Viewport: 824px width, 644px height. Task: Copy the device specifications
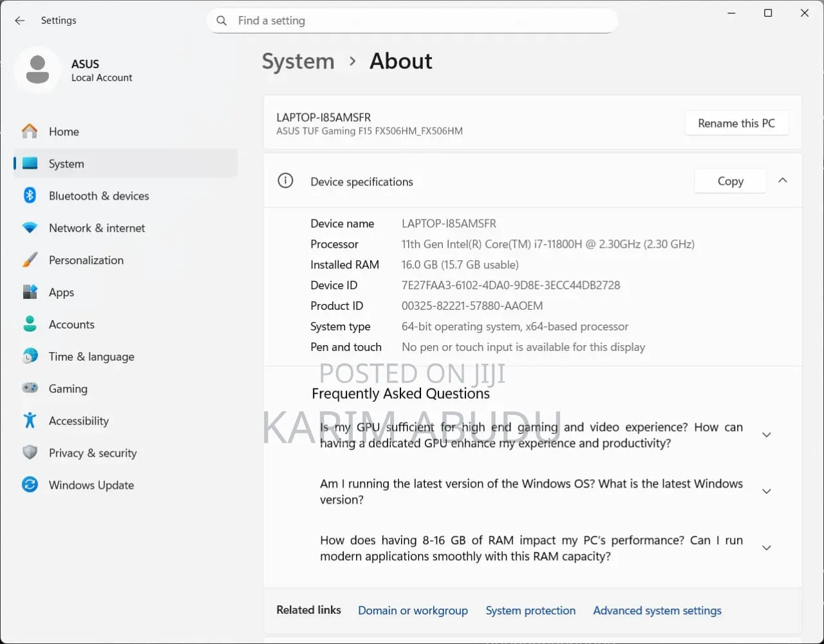(730, 181)
